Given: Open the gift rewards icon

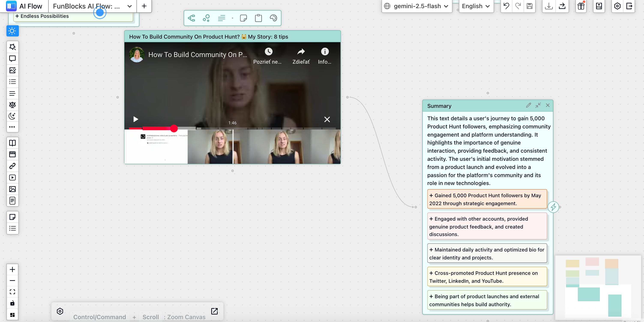Looking at the screenshot, I should [x=581, y=6].
